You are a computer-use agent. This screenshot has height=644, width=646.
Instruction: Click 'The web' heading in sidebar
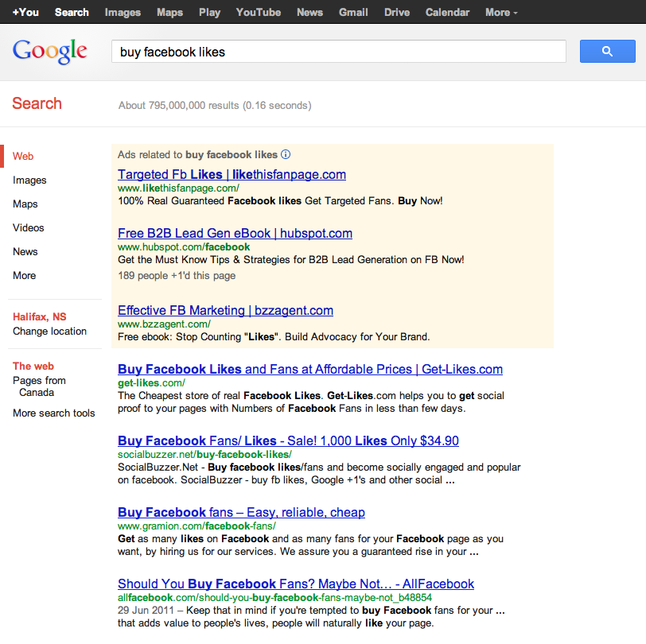click(33, 366)
